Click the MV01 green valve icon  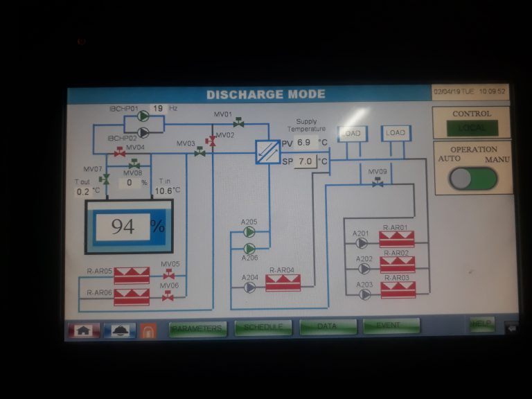[x=238, y=123]
